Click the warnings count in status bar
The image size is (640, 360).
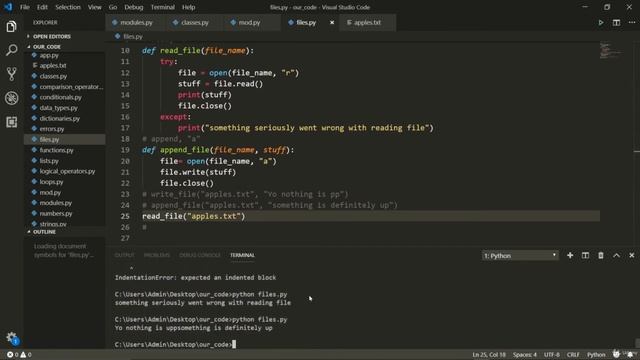[26, 355]
